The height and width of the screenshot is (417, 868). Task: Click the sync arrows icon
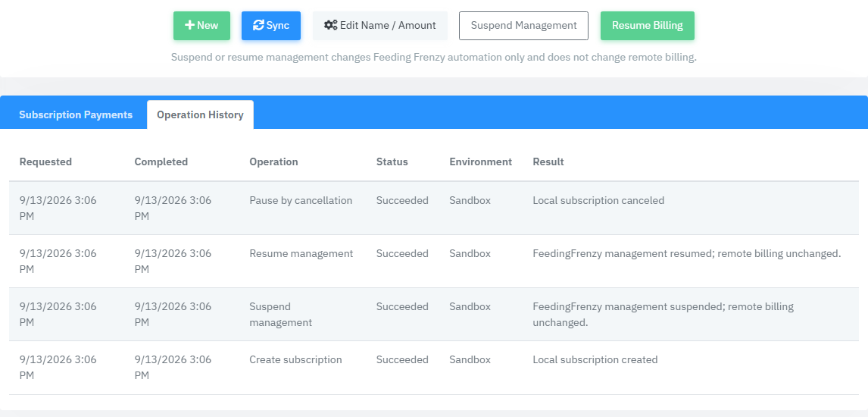258,26
